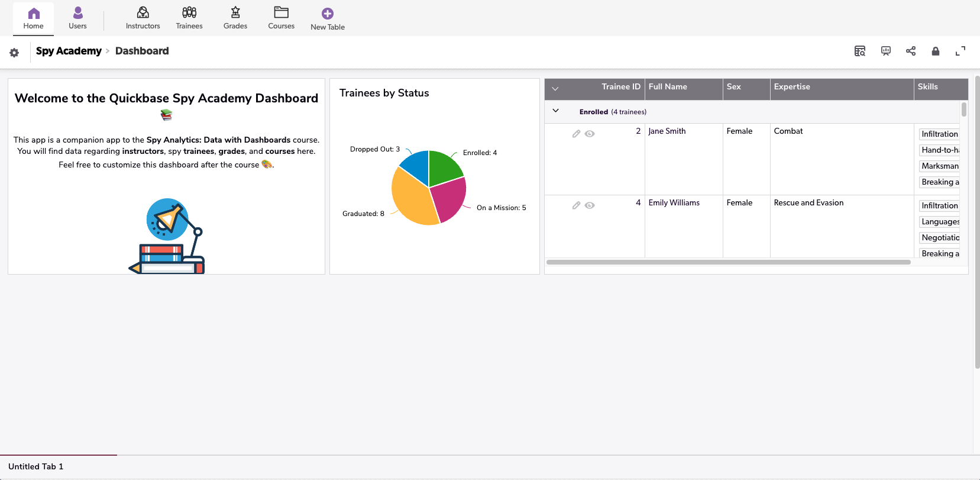Edit Jane Smith record with pencil icon

[x=576, y=134]
